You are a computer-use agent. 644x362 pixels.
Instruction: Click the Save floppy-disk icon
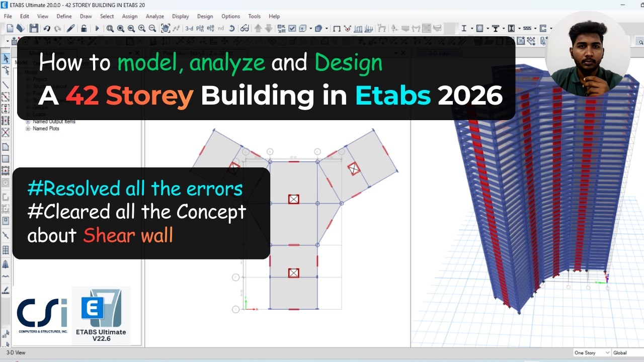tap(34, 29)
